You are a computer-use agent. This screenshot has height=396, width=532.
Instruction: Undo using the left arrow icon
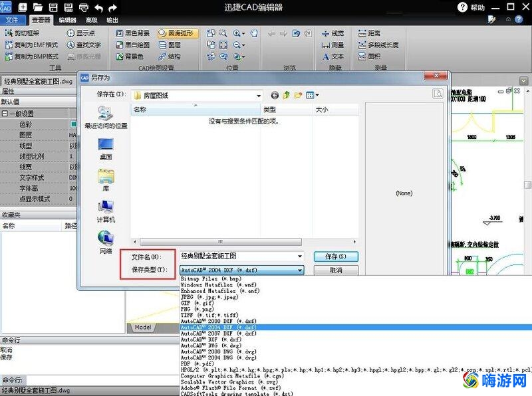98,7
